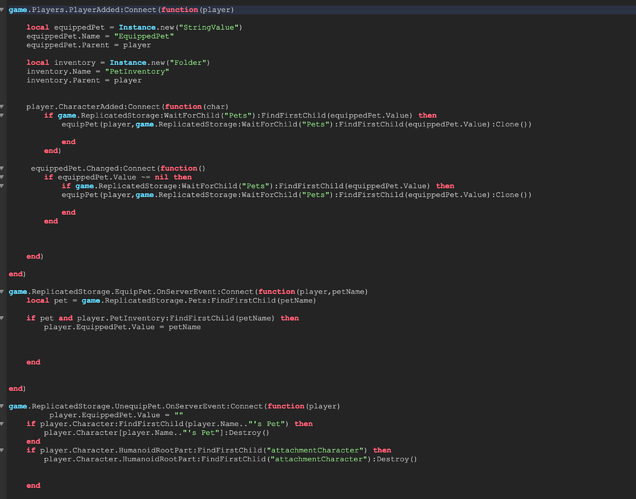Image resolution: width=636 pixels, height=499 pixels.
Task: Collapse the 'if player.Character:FindFirstChild' block
Action: tap(3, 424)
